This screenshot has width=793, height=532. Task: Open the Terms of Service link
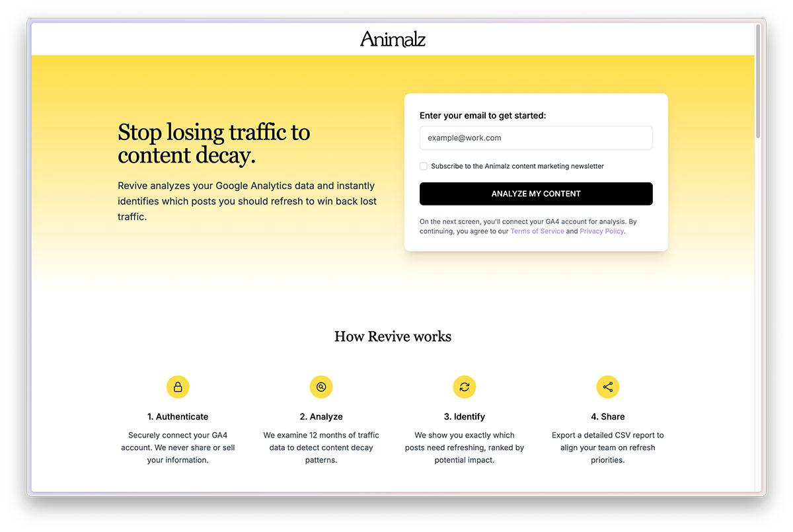click(537, 231)
